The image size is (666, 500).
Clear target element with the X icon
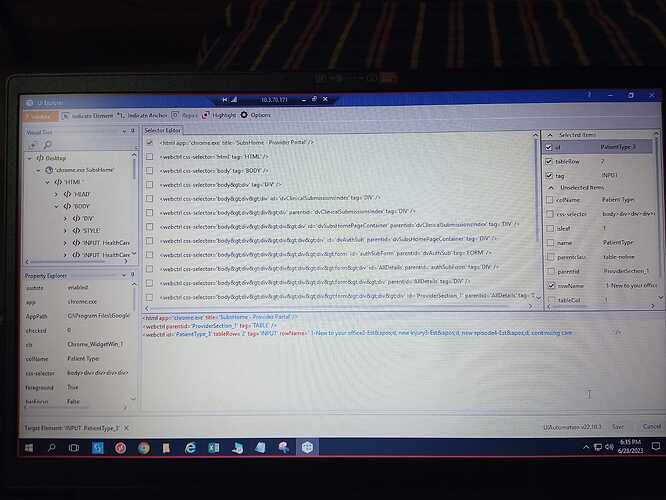tap(126, 428)
